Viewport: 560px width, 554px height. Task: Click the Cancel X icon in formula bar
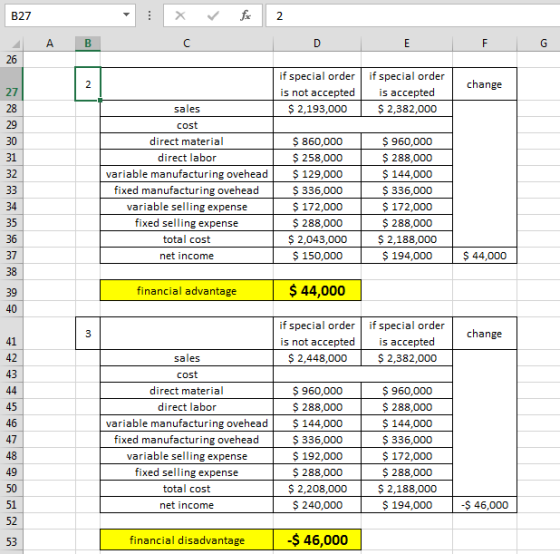click(180, 16)
